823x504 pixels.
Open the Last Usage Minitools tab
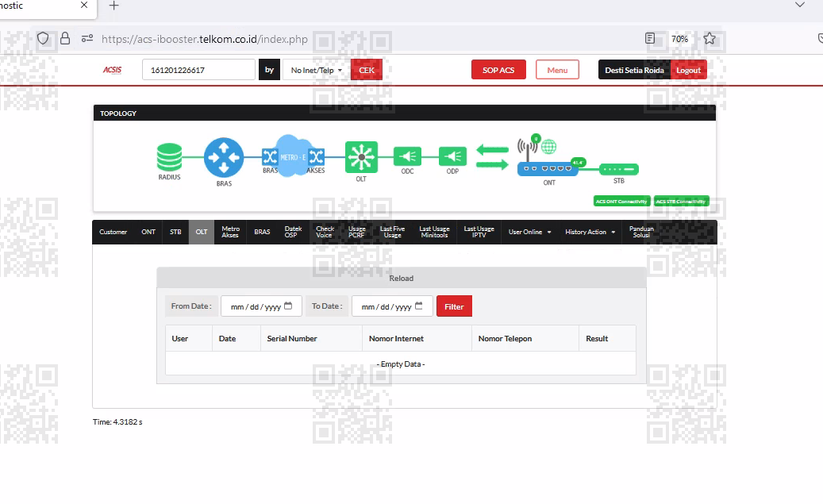(x=434, y=232)
